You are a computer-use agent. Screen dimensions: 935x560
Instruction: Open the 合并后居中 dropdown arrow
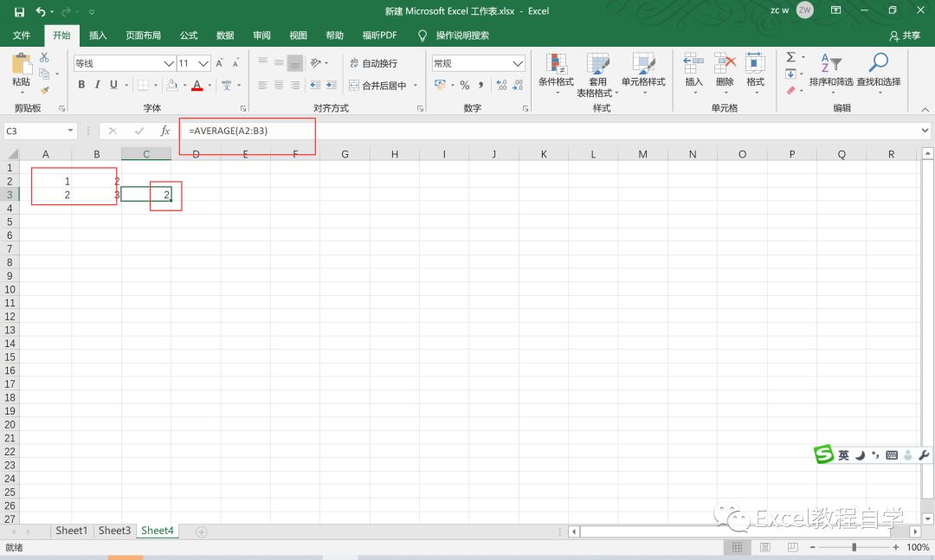click(416, 86)
